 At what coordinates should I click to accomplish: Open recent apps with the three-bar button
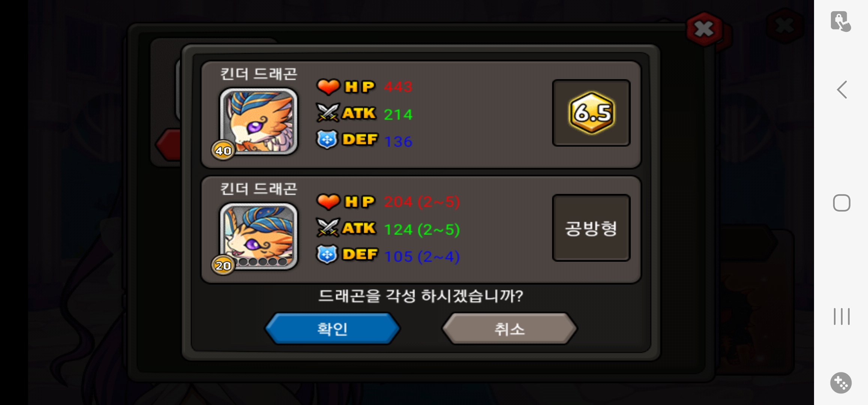click(x=841, y=316)
